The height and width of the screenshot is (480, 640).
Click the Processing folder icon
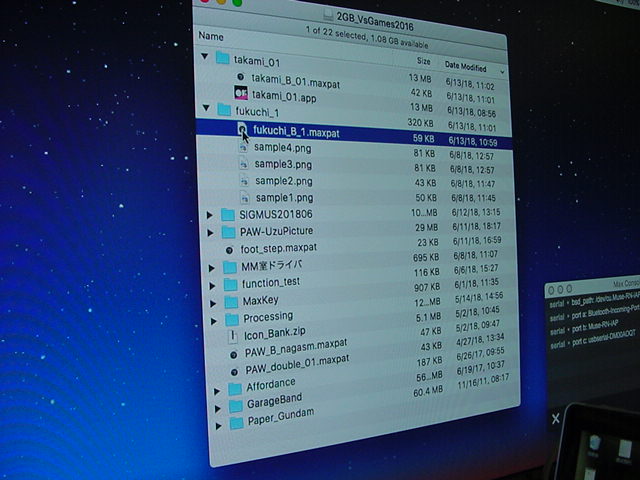point(232,320)
